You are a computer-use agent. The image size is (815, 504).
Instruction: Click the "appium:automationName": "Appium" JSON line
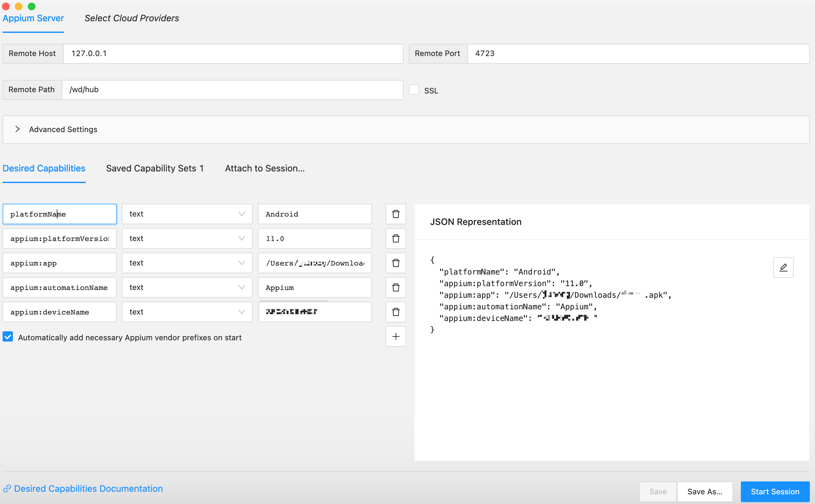[518, 307]
